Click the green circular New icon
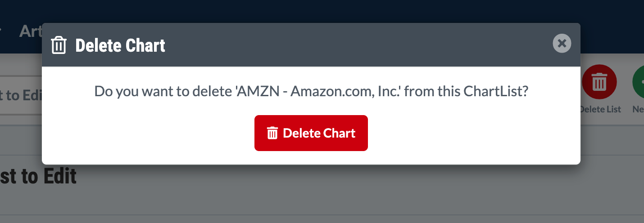This screenshot has height=223, width=644. (x=639, y=82)
